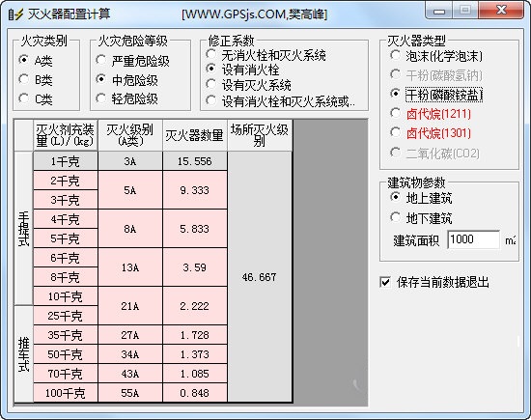This screenshot has width=531, height=420.
Task: Click the 灭火剂充装量 column header
Action: point(66,135)
